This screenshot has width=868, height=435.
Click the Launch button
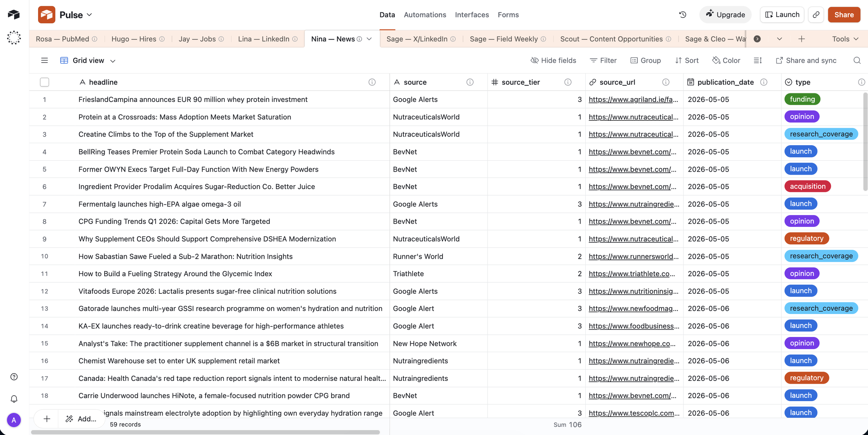(782, 15)
